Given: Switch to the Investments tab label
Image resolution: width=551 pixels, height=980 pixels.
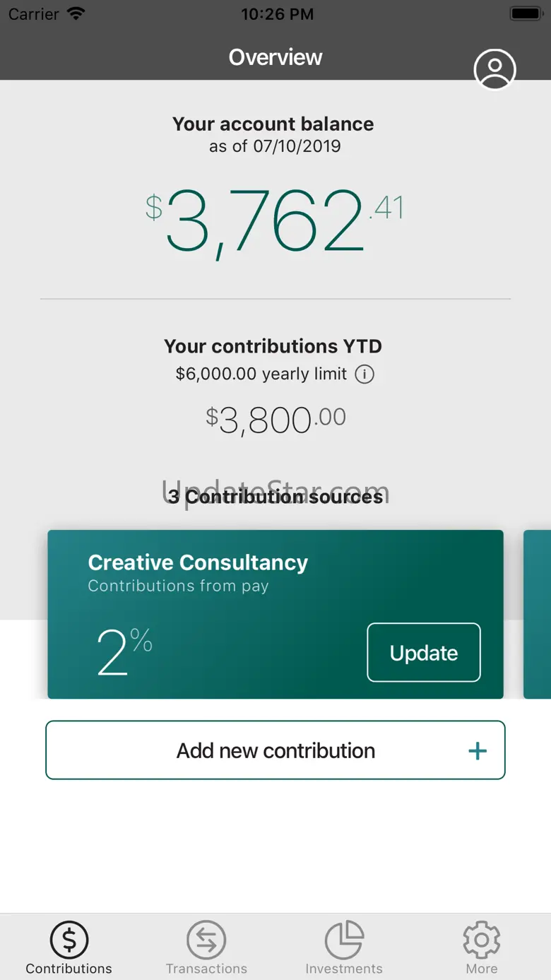Looking at the screenshot, I should pyautogui.click(x=344, y=969).
